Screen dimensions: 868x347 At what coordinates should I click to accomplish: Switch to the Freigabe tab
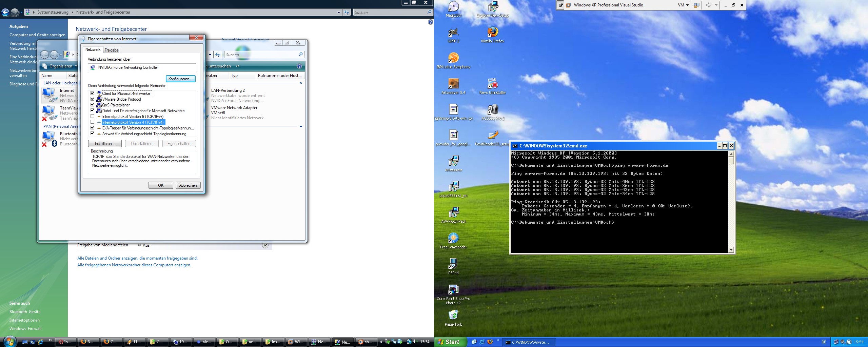coord(112,50)
